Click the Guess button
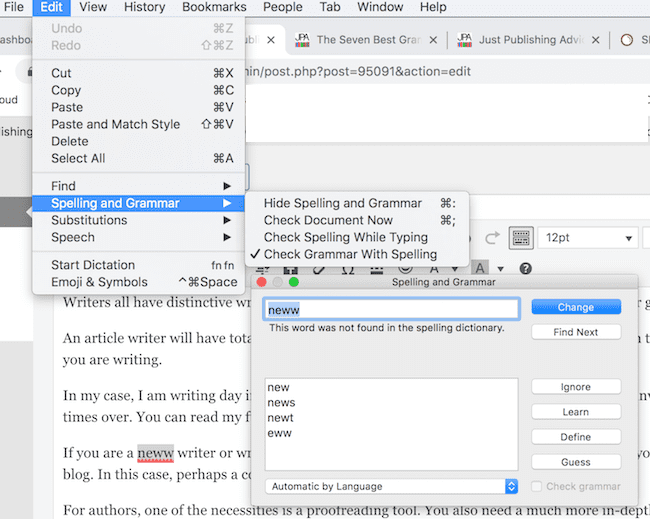This screenshot has height=519, width=650. (x=576, y=462)
